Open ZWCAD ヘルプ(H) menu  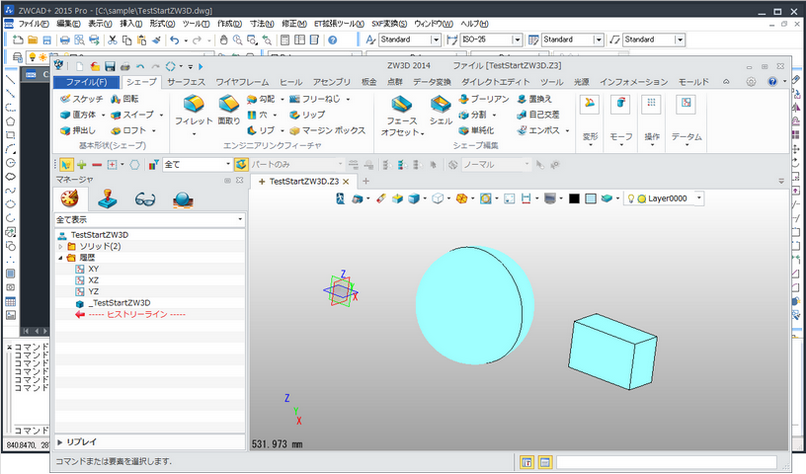click(x=474, y=24)
